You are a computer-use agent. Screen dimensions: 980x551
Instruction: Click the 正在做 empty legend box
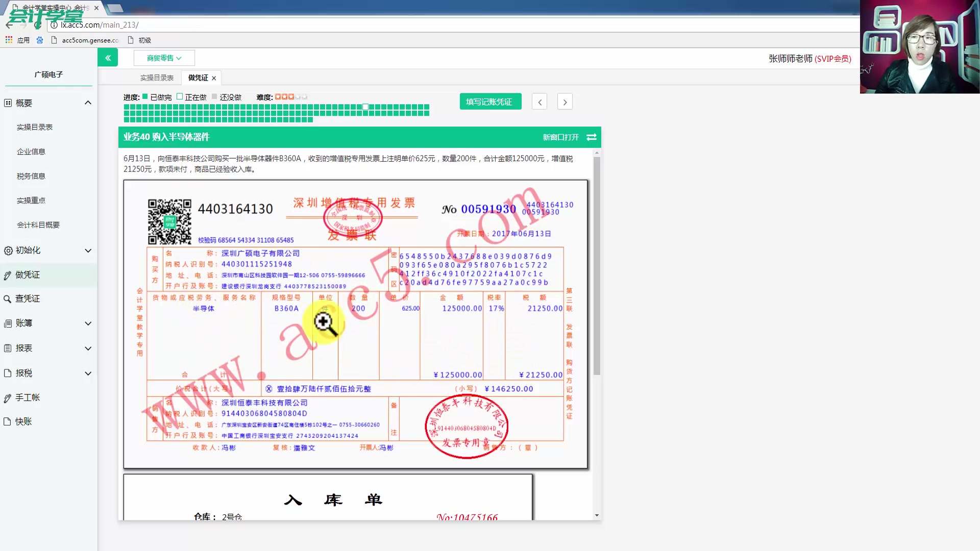click(x=180, y=96)
